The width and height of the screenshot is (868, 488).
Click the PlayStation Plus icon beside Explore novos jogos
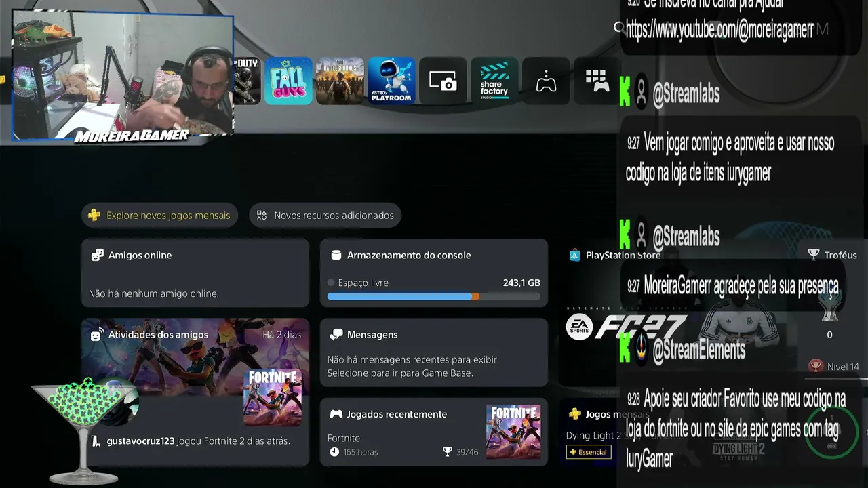[94, 216]
